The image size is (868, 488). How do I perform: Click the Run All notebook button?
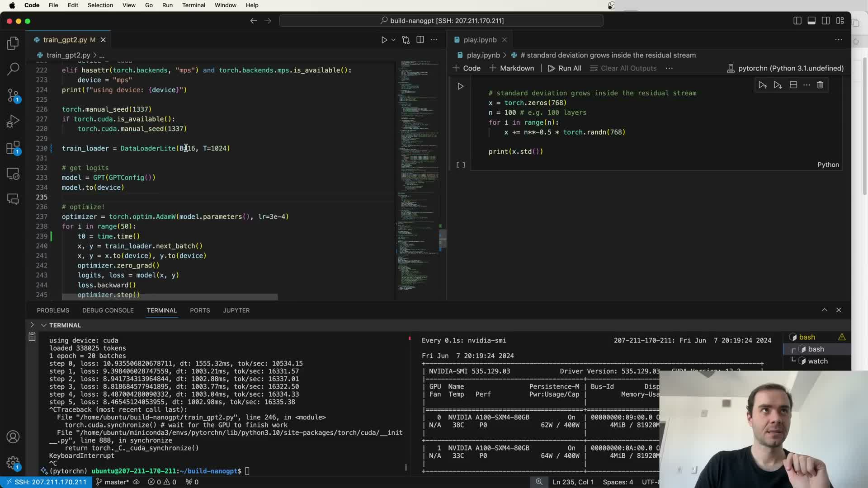tap(564, 68)
